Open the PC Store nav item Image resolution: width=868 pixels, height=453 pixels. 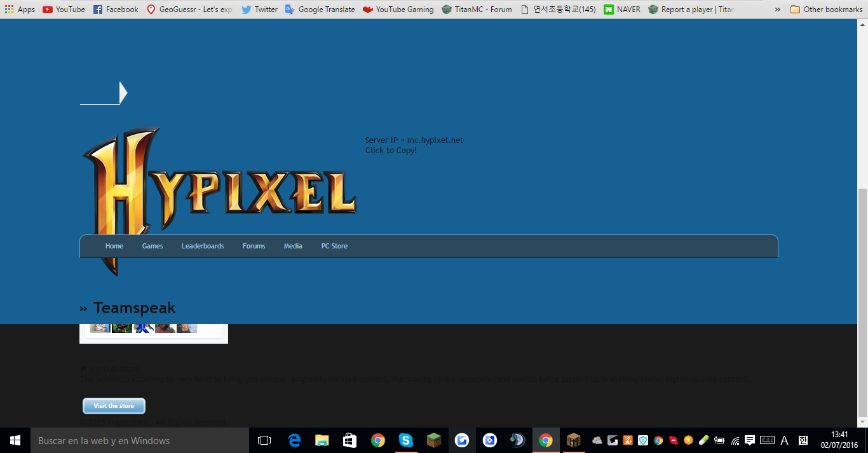[x=334, y=246]
